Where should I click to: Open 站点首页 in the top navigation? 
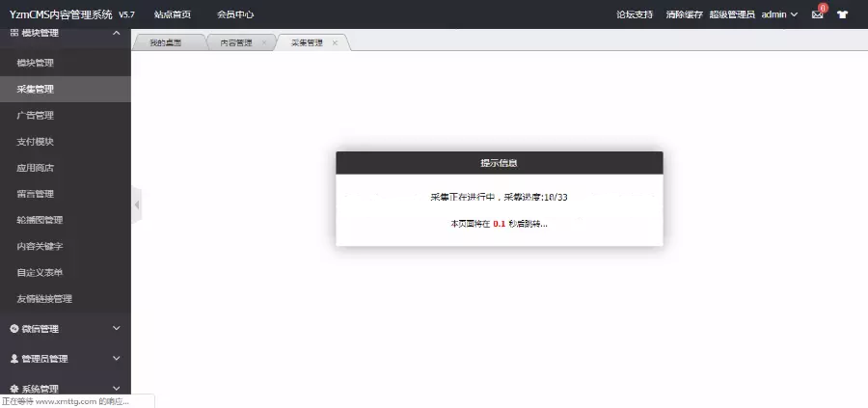pos(173,14)
